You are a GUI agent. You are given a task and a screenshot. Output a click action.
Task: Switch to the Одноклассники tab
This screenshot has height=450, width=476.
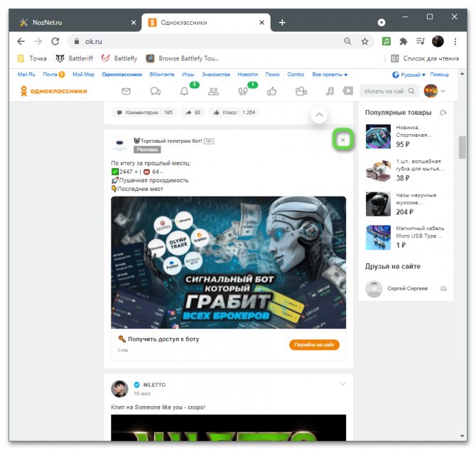(207, 23)
